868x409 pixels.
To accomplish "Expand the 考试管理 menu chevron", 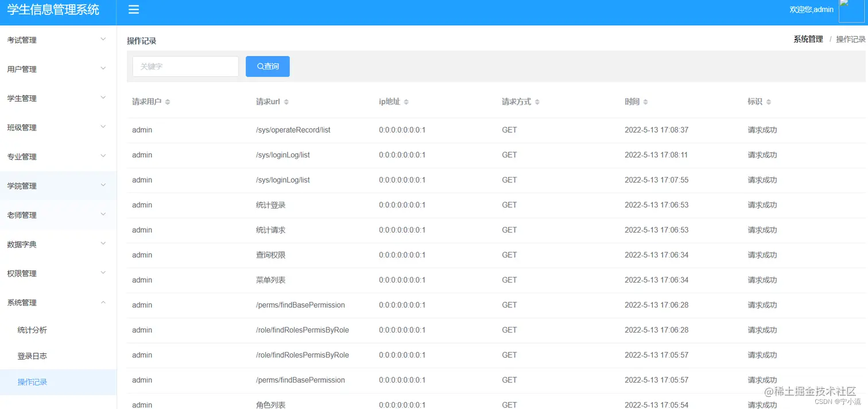I will (103, 39).
